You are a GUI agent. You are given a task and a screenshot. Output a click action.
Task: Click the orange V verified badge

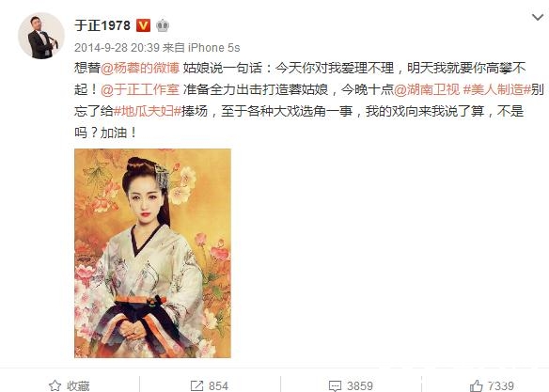[x=143, y=25]
